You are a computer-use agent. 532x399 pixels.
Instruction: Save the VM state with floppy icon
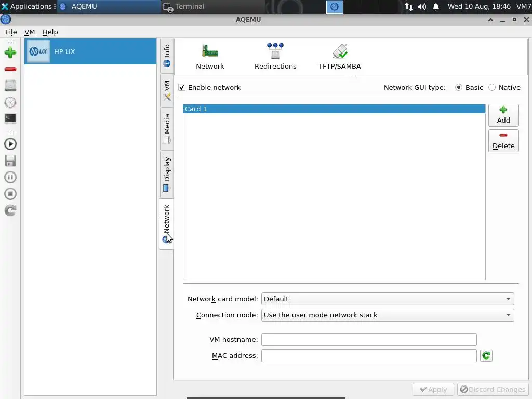[10, 161]
